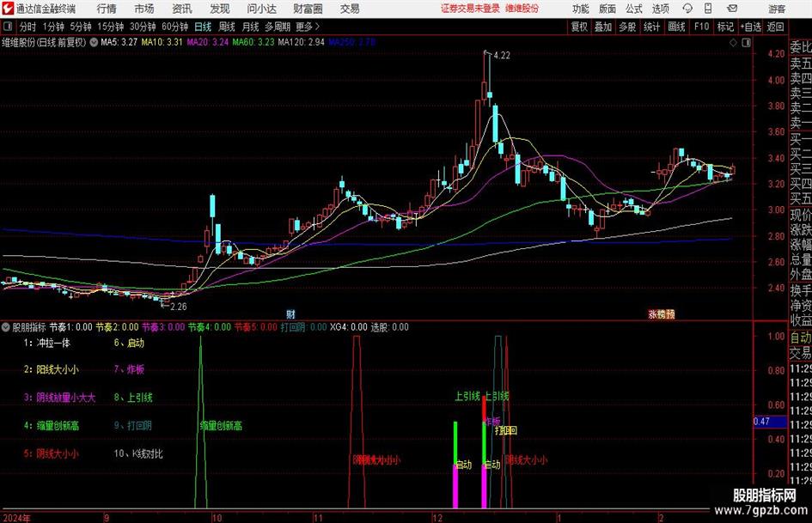The width and height of the screenshot is (812, 523).
Task: Click the 财 marker below the chart
Action: point(290,314)
